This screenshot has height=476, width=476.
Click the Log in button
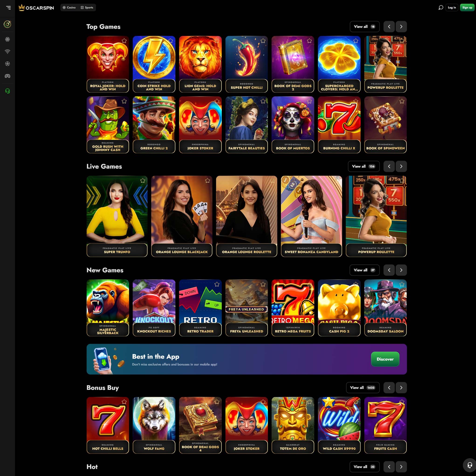452,8
